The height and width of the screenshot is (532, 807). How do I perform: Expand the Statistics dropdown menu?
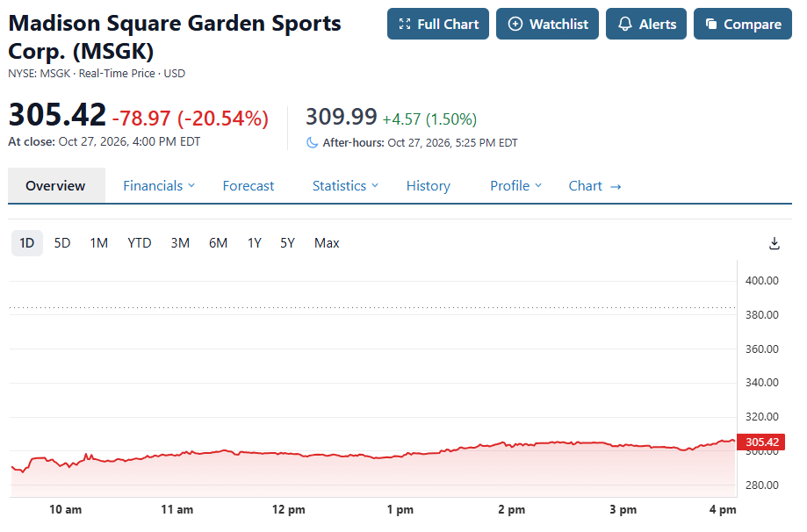coord(345,186)
